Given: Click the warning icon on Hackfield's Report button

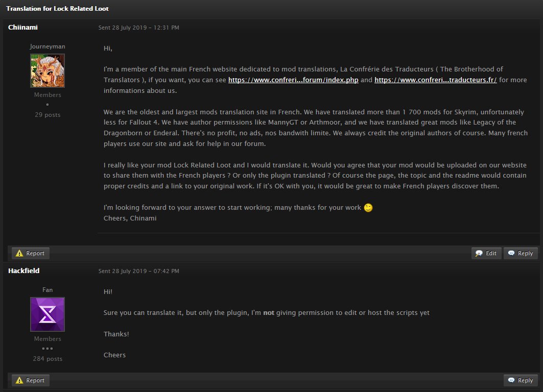Looking at the screenshot, I should [x=19, y=380].
